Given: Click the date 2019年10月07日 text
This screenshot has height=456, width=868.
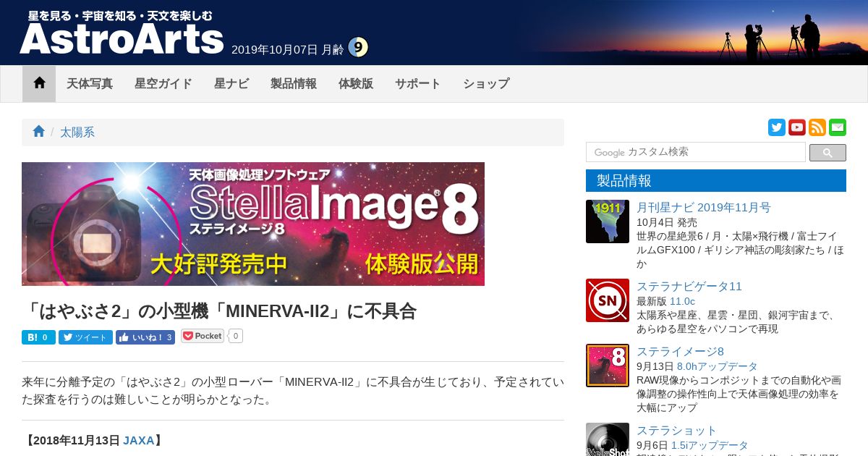Looking at the screenshot, I should coord(275,50).
